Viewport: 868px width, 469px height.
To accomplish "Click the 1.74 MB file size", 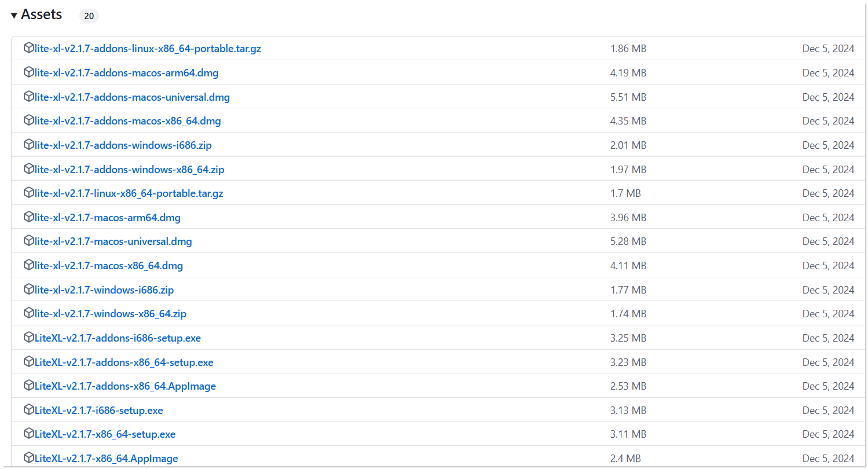I will (628, 314).
